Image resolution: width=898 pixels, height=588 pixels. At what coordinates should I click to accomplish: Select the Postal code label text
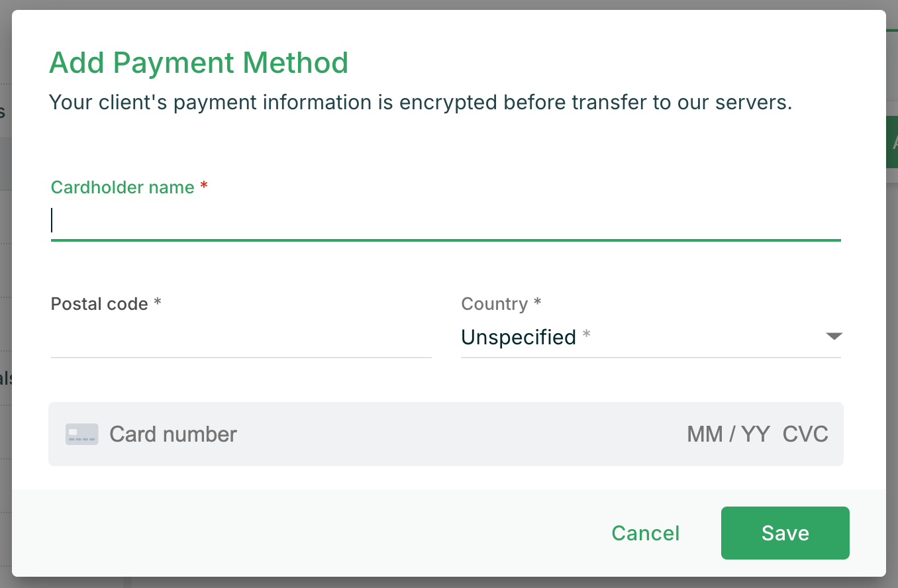(99, 304)
